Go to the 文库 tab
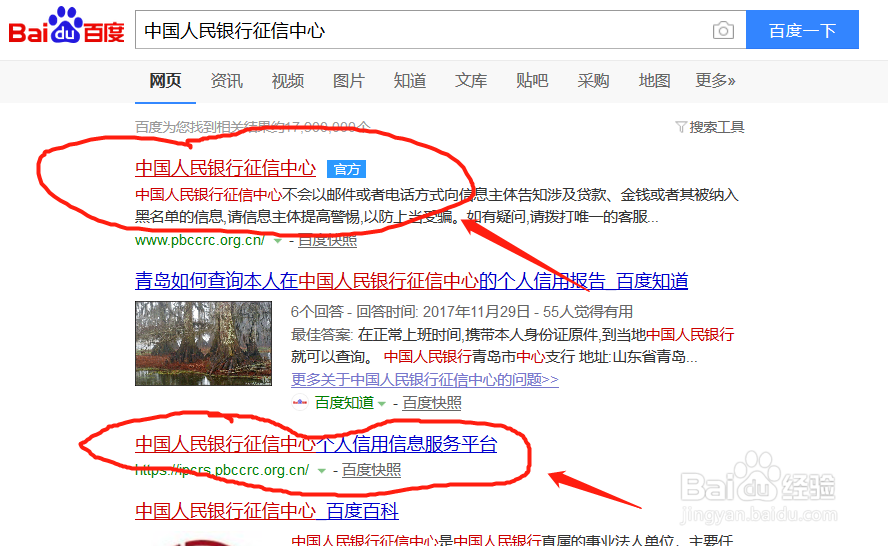This screenshot has width=888, height=546. pyautogui.click(x=471, y=81)
